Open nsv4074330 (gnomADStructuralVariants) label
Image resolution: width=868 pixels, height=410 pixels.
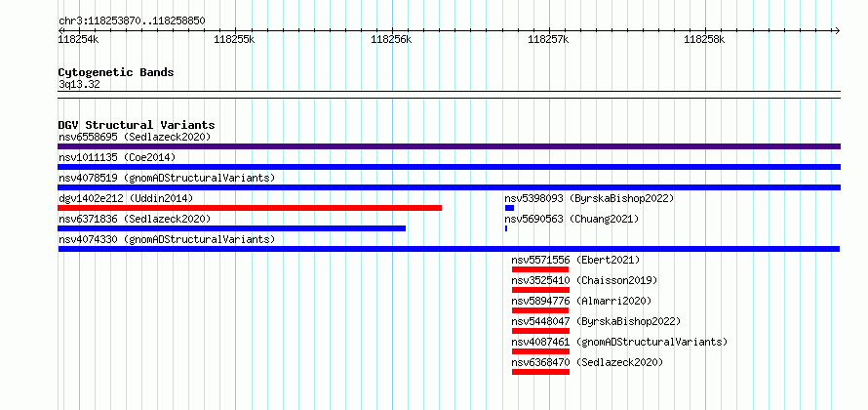(167, 239)
